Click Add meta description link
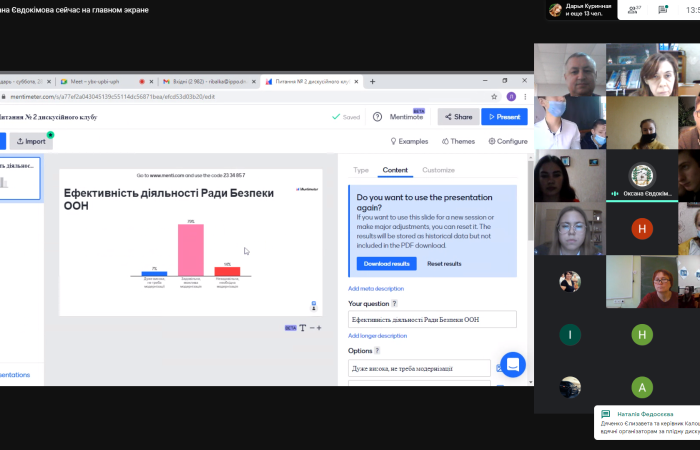 point(376,288)
